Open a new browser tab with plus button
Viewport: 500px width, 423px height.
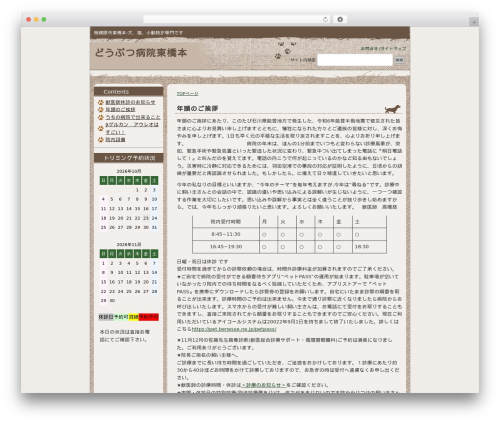click(x=474, y=22)
